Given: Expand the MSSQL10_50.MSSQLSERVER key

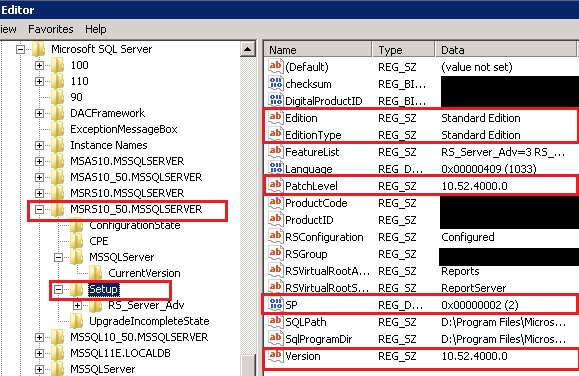Looking at the screenshot, I should 39,337.
